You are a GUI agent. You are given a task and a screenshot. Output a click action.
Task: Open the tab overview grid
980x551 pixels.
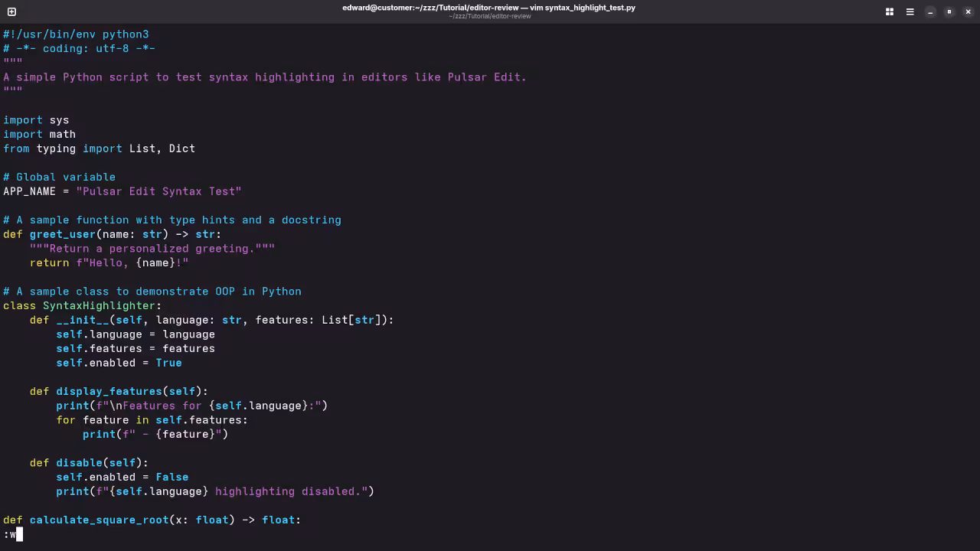[889, 11]
